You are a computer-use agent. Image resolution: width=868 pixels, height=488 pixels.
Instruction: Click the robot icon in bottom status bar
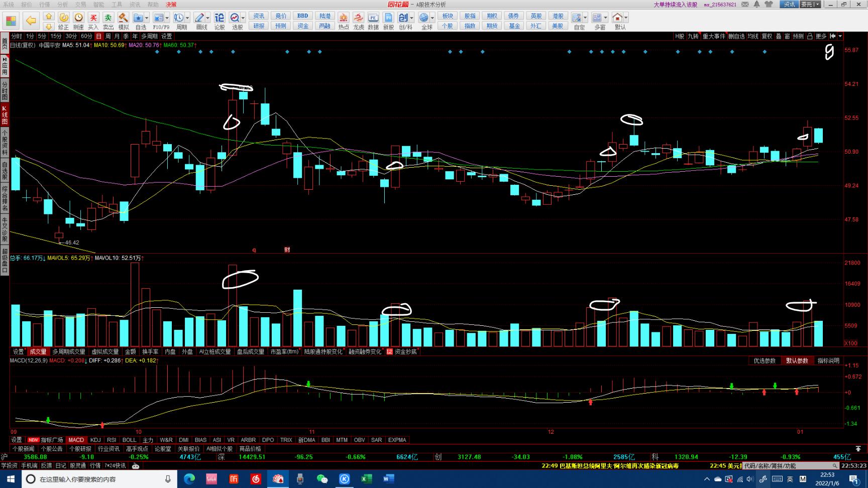135,466
